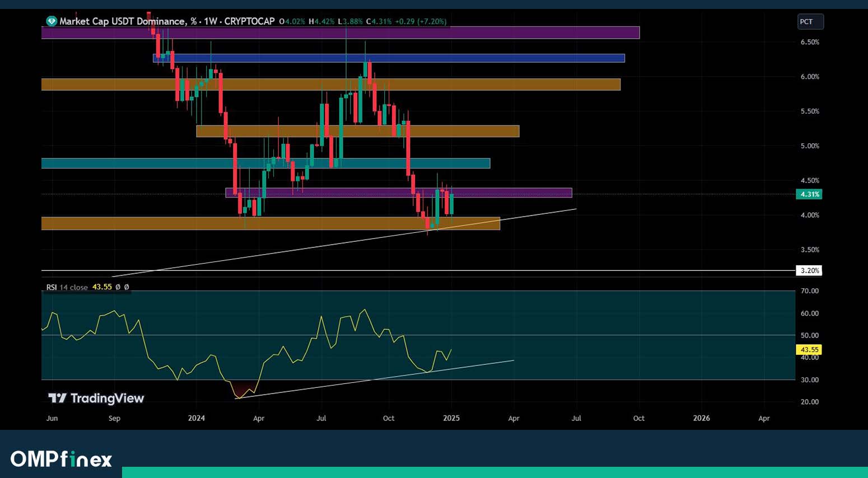Click the 60.00 RSI axis label
This screenshot has width=868, height=478.
(810, 313)
